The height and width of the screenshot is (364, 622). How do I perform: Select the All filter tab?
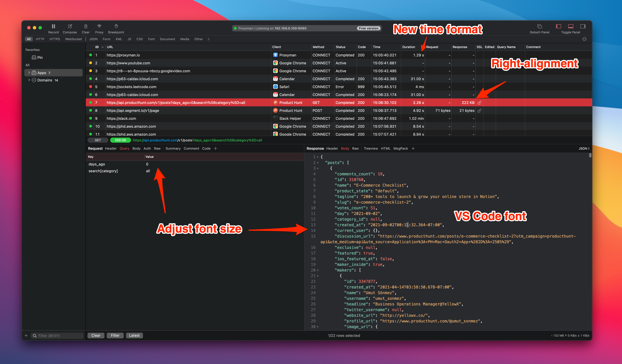coord(29,39)
